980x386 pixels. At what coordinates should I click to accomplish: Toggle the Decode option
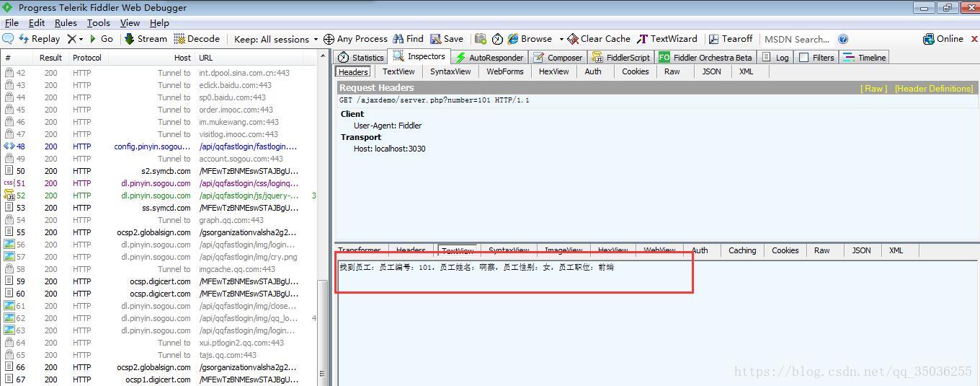pos(197,39)
